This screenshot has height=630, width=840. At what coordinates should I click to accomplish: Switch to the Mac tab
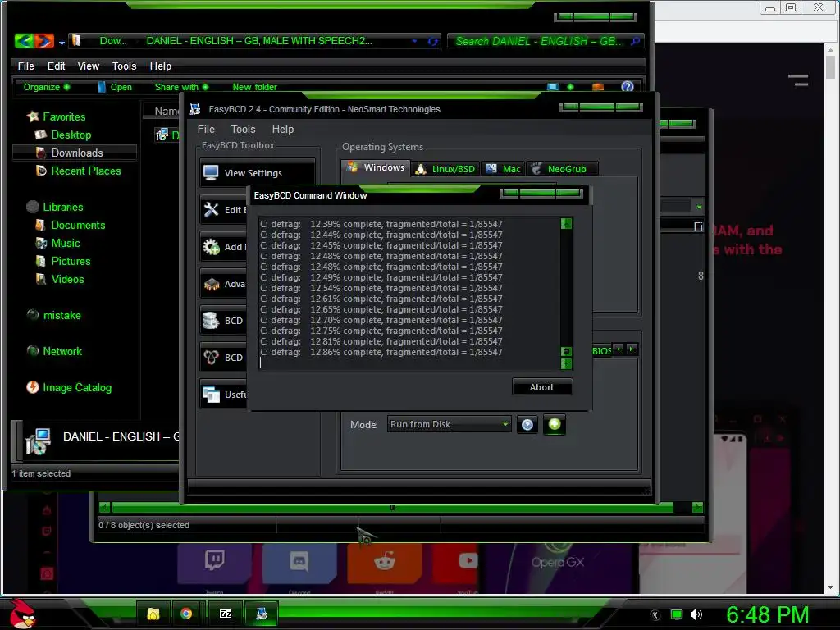tap(503, 169)
